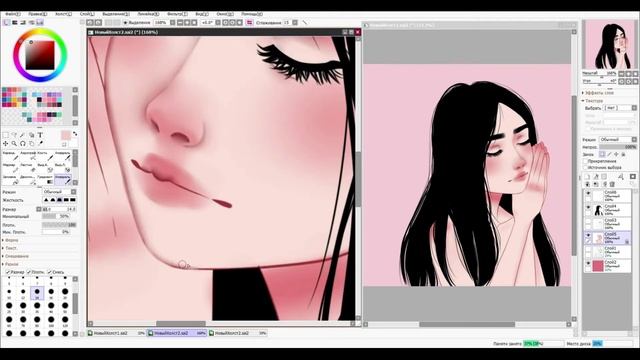Select the magic wand tool
Screen dimensions: 640x360
click(23, 135)
